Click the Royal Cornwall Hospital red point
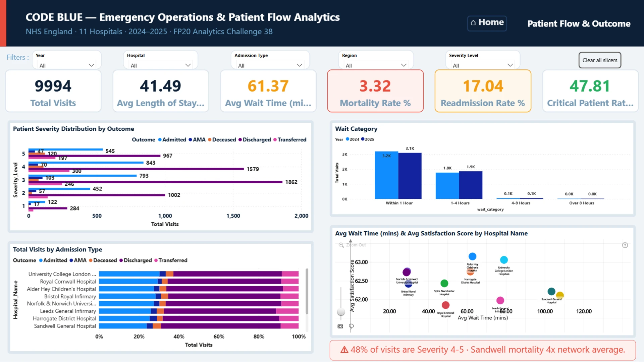644x362 pixels. 445,305
